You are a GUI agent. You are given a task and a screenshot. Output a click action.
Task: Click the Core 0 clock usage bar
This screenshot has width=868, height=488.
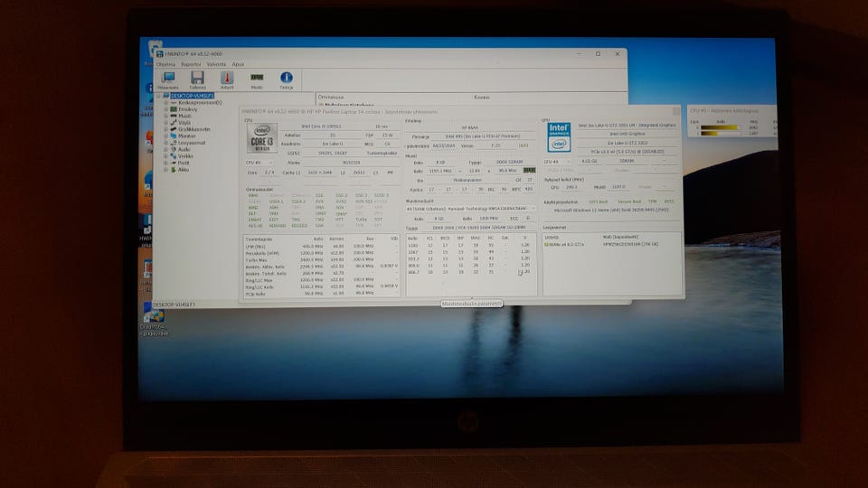coord(720,127)
